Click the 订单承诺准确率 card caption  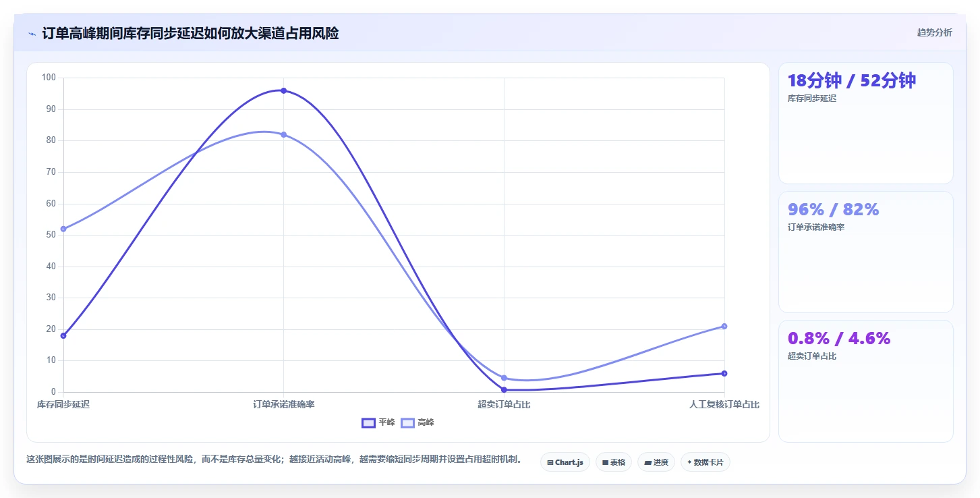(816, 227)
